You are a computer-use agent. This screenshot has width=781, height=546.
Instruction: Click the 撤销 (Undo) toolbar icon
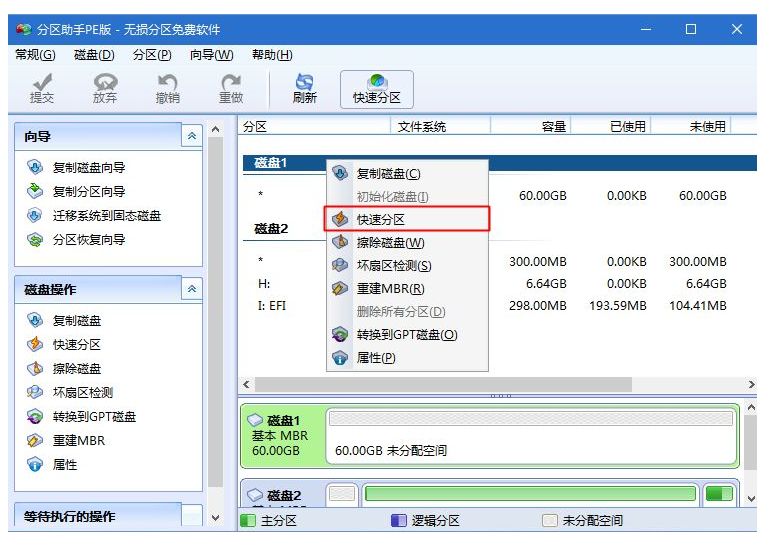point(168,88)
